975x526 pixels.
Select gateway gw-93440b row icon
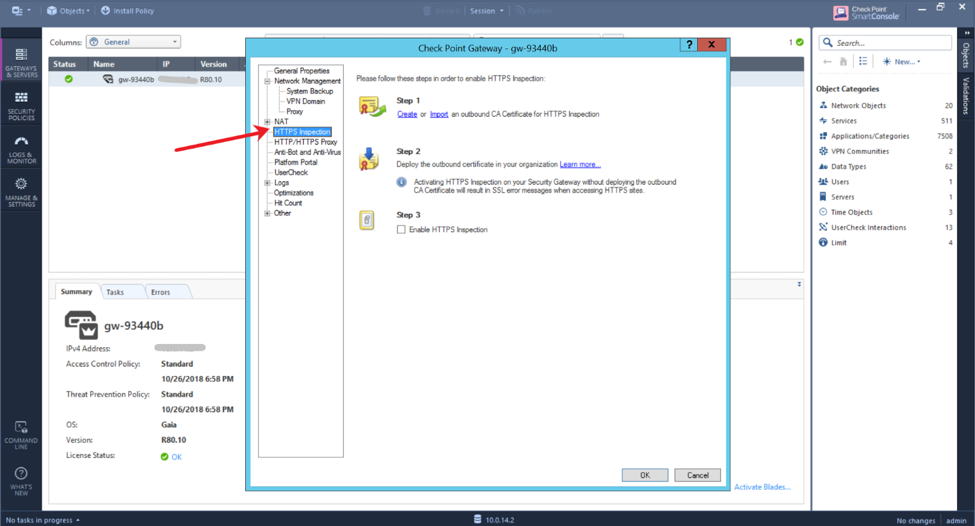tap(108, 79)
